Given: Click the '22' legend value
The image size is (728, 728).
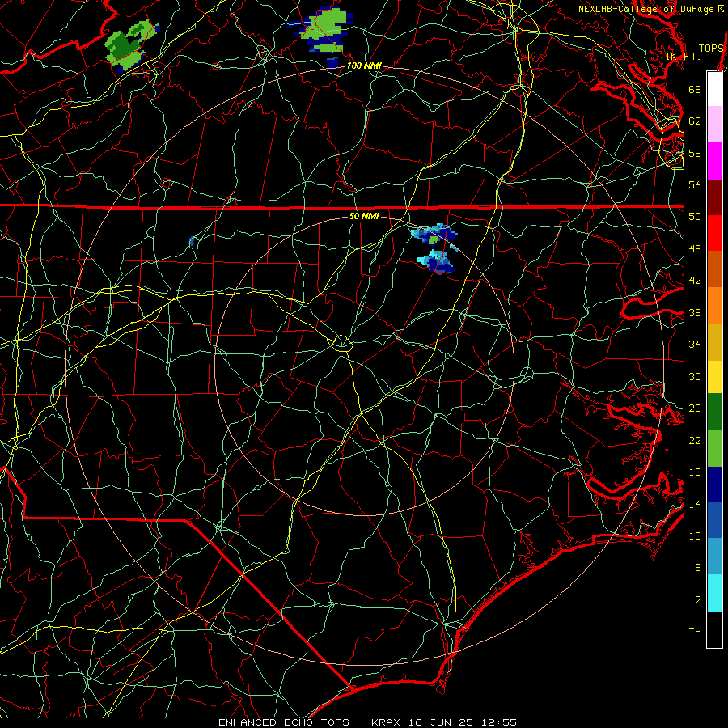Looking at the screenshot, I should tap(695, 440).
